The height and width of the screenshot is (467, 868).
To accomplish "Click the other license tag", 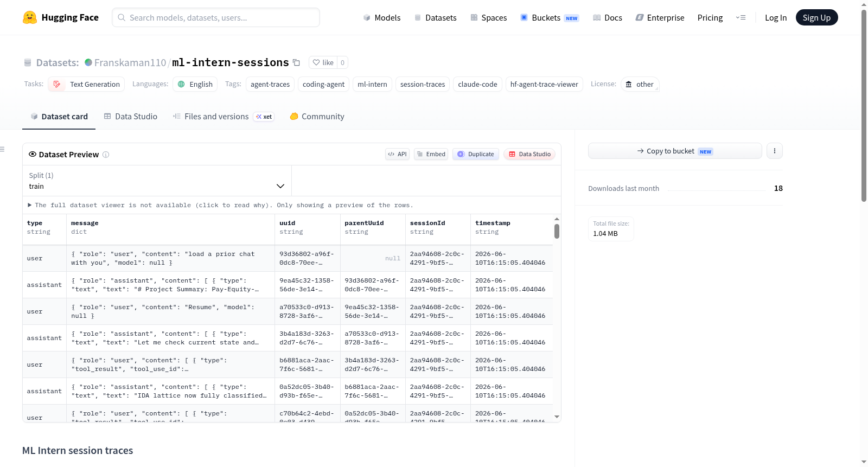I will tap(640, 84).
